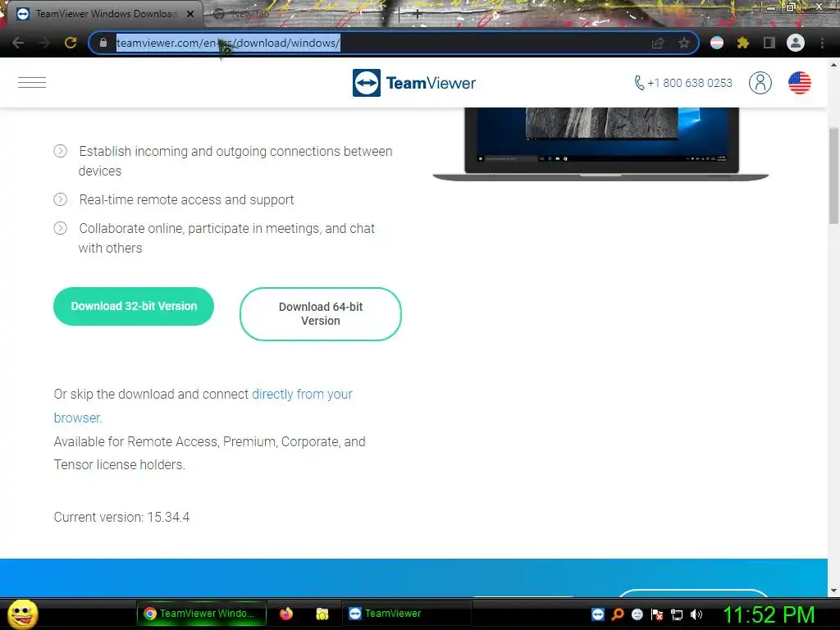Screen dimensions: 840x630
Task: Open Chrome's three-dot menu
Action: (822, 43)
